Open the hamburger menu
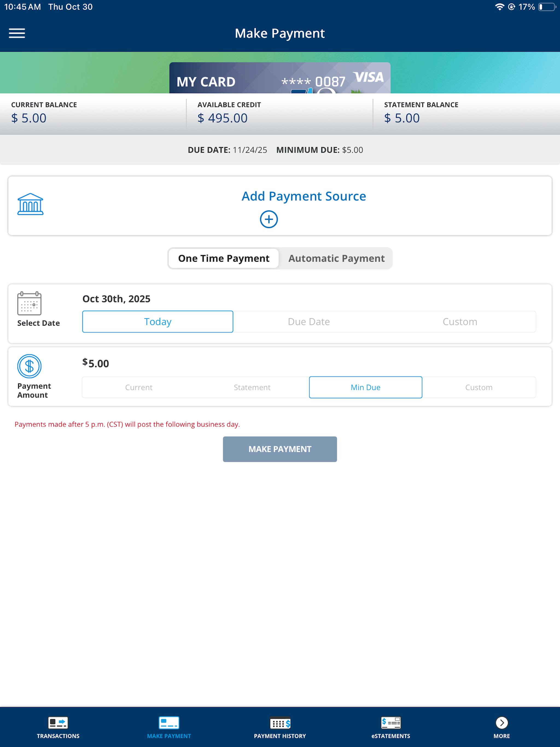 point(17,33)
